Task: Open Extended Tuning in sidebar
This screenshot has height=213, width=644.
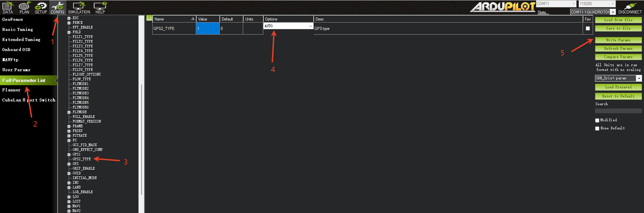Action: click(x=21, y=40)
